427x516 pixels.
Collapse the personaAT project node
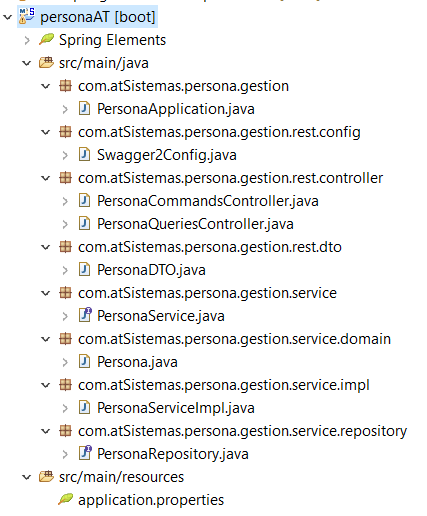coord(7,17)
